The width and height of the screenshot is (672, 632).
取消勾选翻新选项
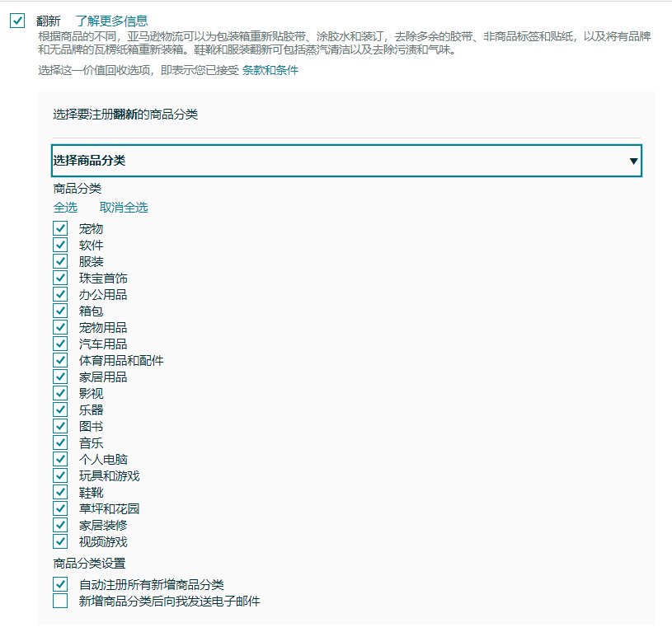pos(16,16)
